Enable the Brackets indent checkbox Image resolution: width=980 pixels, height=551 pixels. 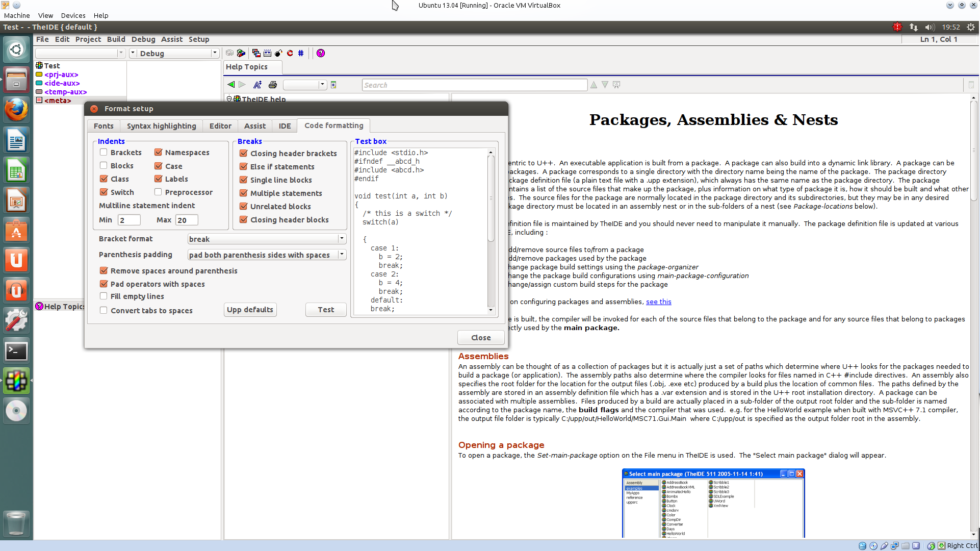point(104,152)
